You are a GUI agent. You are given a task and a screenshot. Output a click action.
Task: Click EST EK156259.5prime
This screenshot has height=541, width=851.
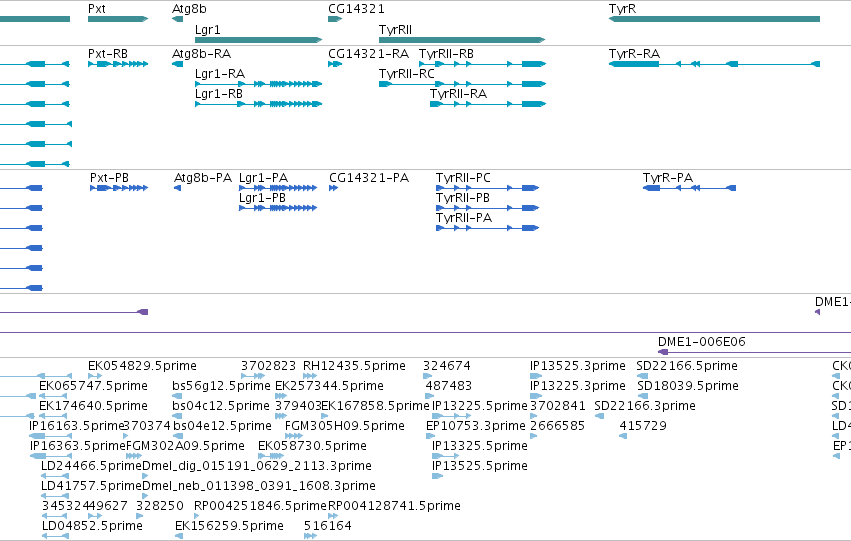(179, 537)
